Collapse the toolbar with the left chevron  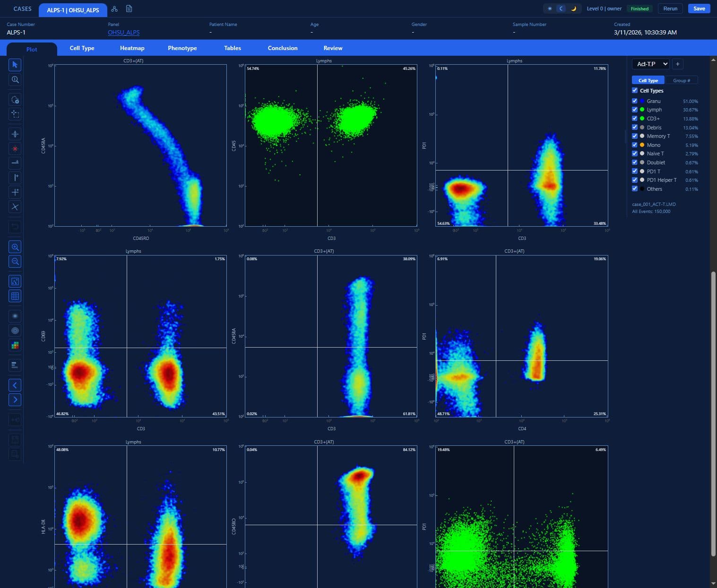[x=15, y=385]
